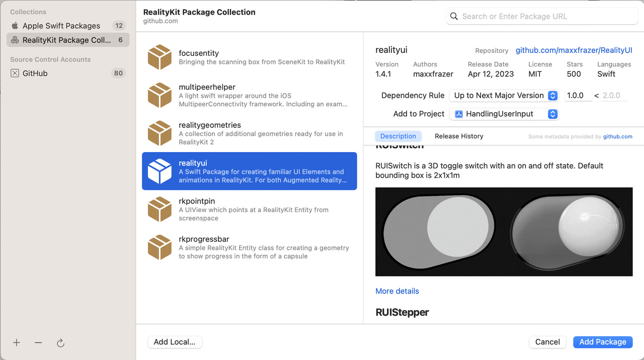
Task: Click the More details link
Action: pos(397,291)
